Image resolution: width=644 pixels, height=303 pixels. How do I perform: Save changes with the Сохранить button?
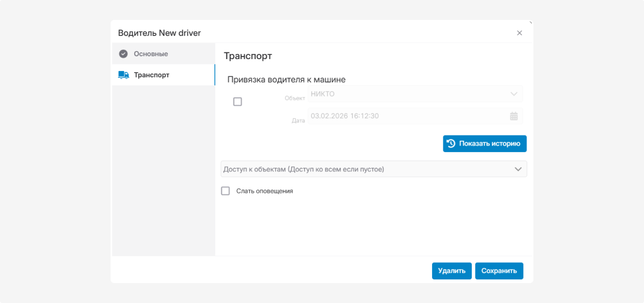[499, 271]
